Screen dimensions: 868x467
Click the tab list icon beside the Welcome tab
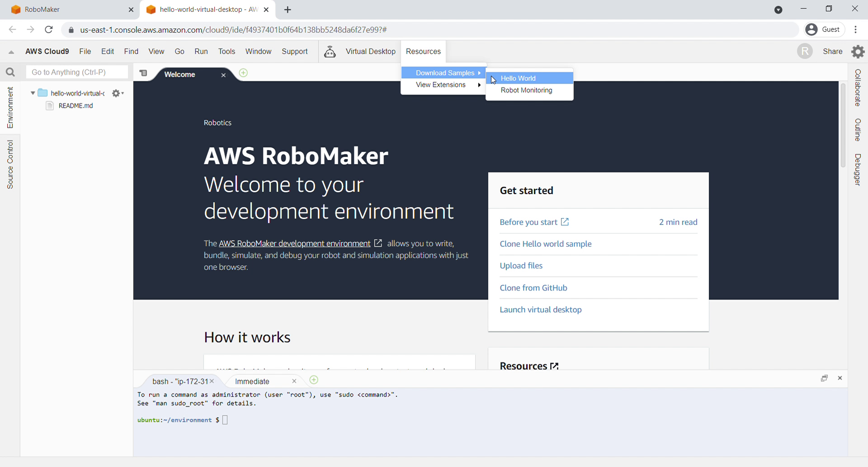click(143, 73)
